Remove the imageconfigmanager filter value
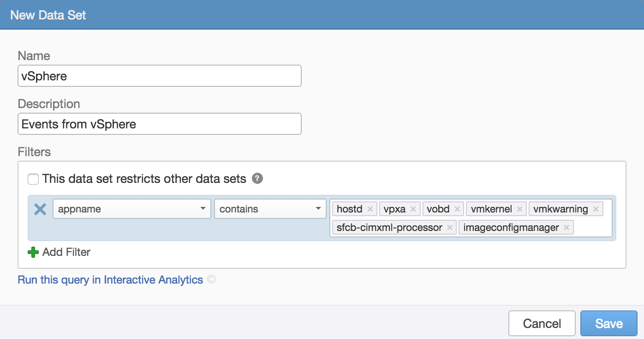 point(566,227)
